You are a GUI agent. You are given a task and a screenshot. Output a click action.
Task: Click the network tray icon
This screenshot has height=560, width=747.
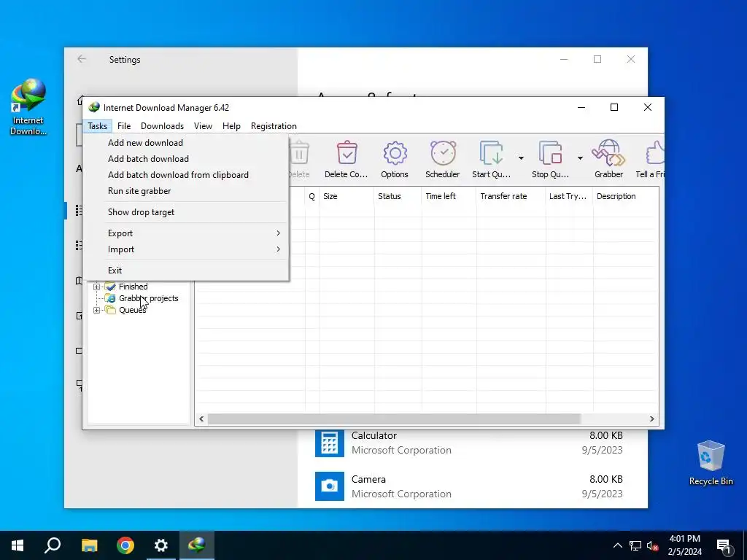point(635,545)
